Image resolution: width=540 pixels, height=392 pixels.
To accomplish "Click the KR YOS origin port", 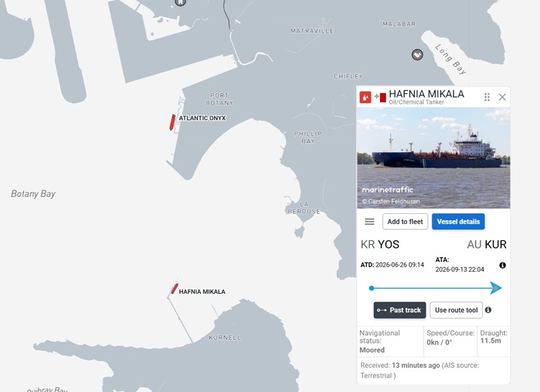I will [380, 244].
